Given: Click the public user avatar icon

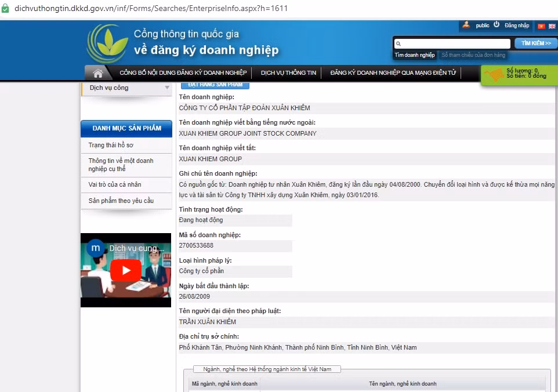Looking at the screenshot, I should click(466, 25).
